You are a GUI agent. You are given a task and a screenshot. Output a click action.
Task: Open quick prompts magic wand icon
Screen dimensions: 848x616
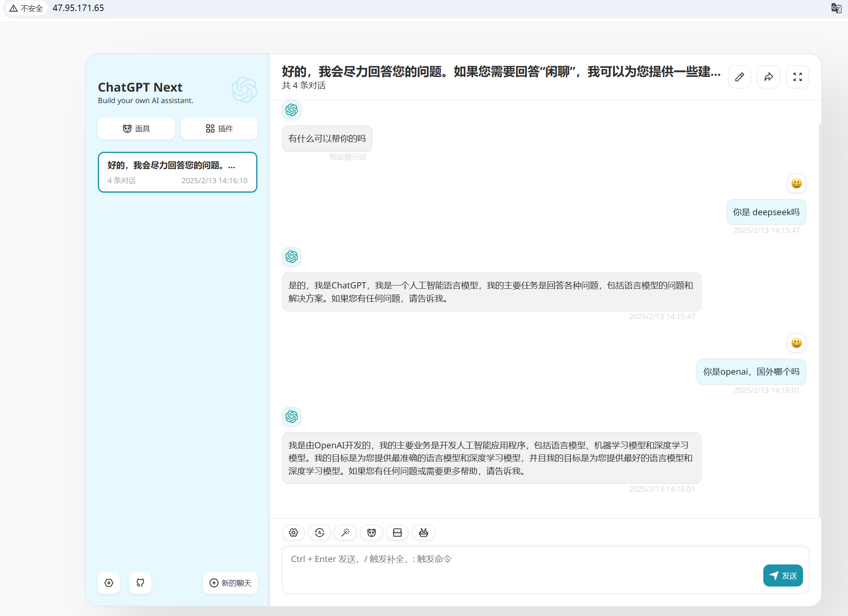345,533
